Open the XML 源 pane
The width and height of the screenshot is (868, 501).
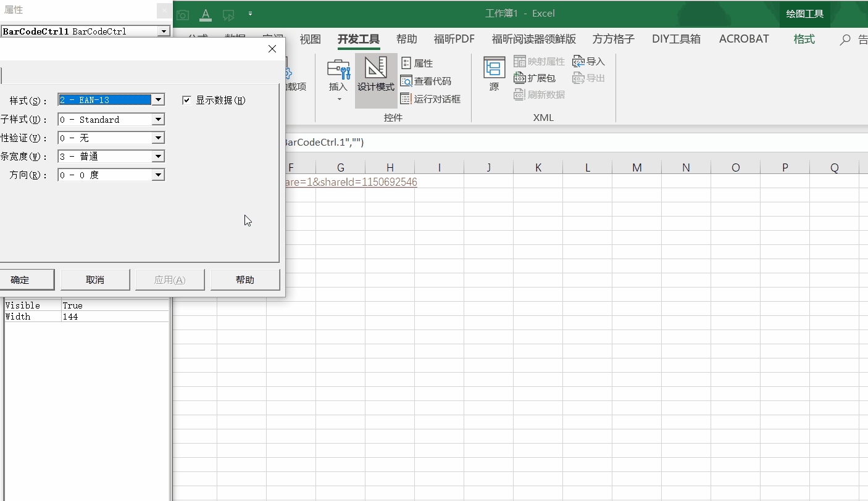494,74
